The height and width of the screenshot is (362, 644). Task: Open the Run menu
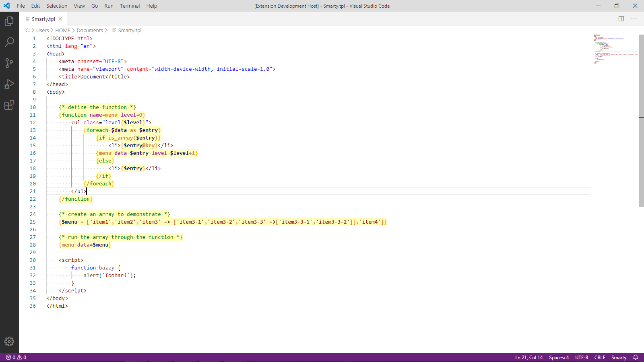click(x=109, y=6)
